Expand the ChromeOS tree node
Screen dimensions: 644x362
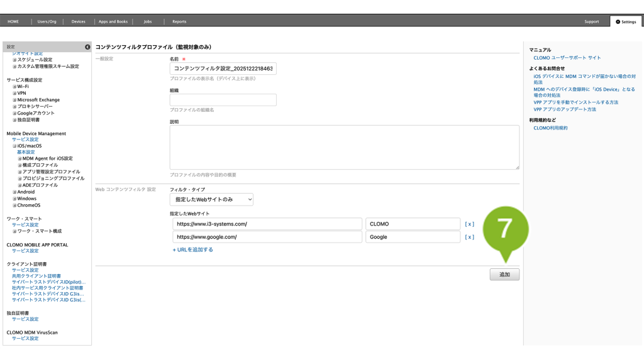14,206
